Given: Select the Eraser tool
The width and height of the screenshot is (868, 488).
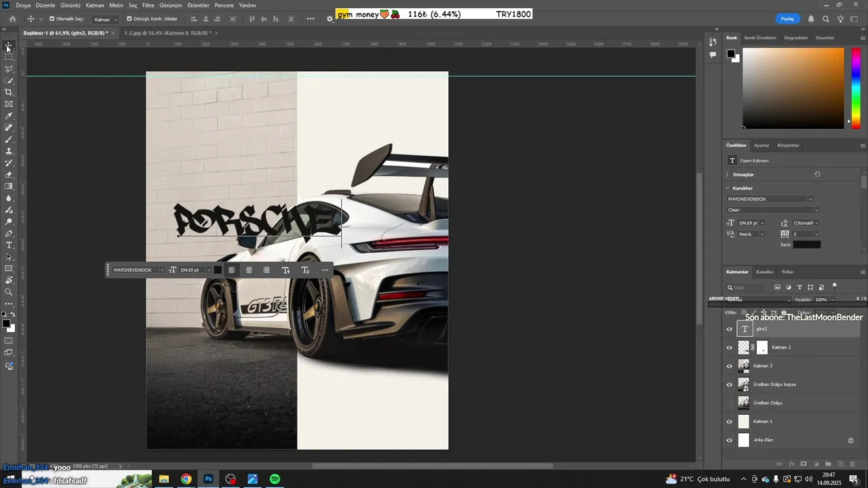Looking at the screenshot, I should [x=9, y=174].
